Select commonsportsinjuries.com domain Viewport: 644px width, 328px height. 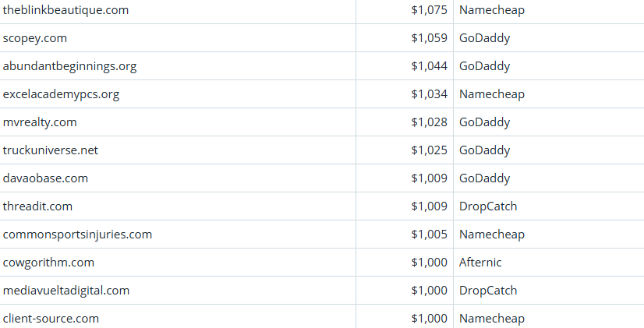click(77, 235)
